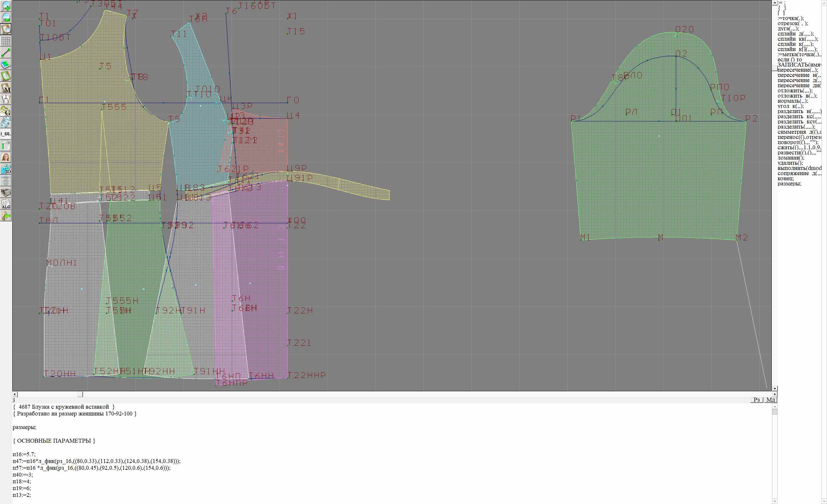Click the pattern icon marked M
Screen dimensions: 827x504
(6, 88)
